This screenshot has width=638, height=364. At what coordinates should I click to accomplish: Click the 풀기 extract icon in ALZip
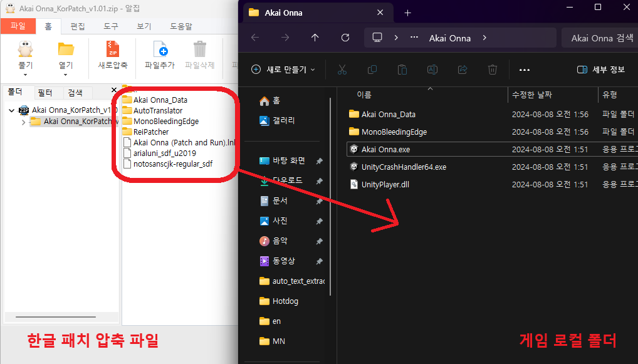(25, 49)
